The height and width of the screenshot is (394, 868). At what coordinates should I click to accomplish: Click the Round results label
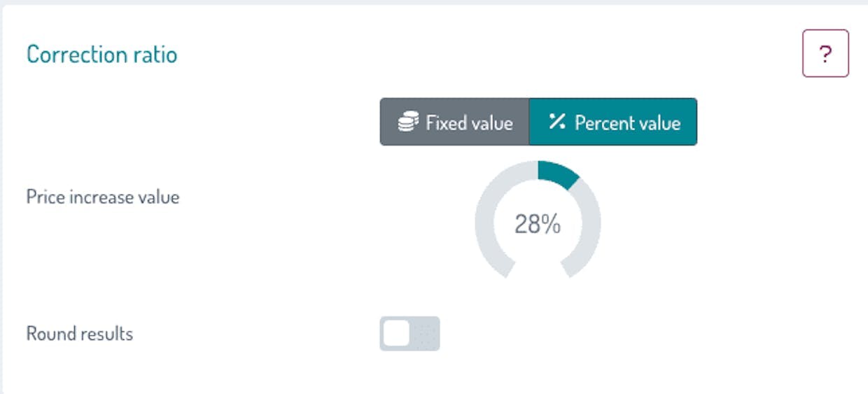pos(80,334)
